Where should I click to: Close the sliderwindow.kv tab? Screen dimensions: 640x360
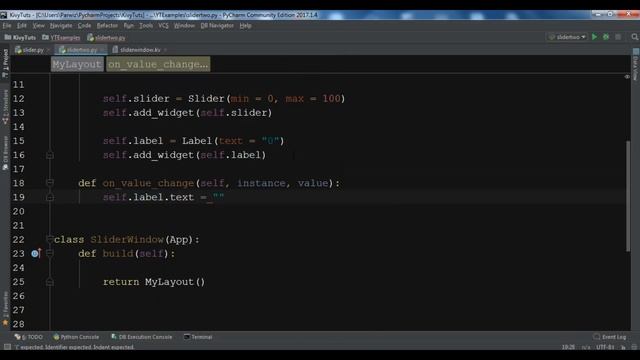pos(165,50)
